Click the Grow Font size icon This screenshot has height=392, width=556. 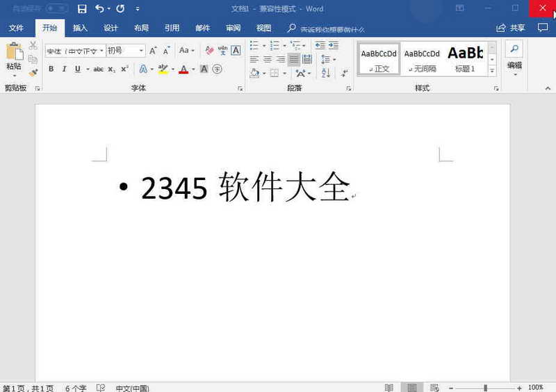click(x=154, y=51)
